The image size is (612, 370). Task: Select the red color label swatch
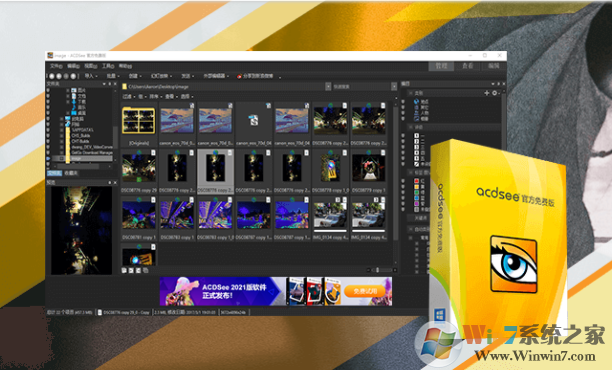pyautogui.click(x=416, y=181)
